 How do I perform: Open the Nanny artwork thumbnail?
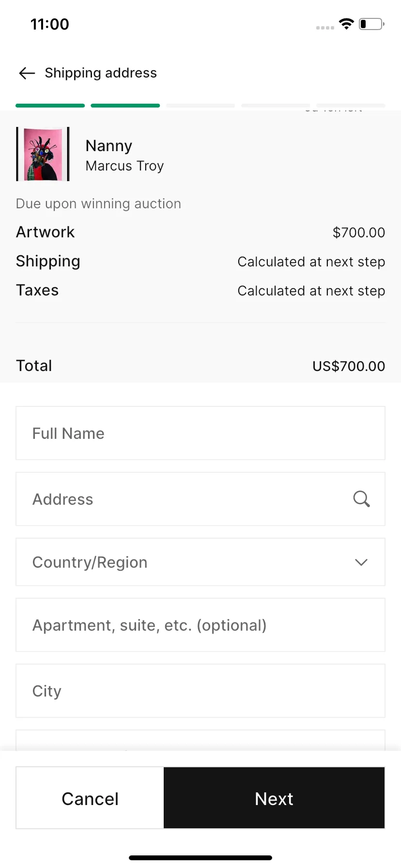pos(43,154)
